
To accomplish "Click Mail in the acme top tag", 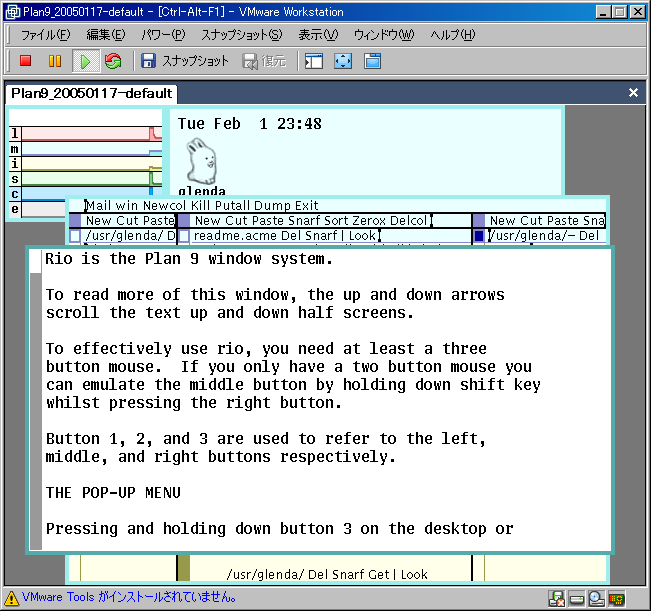I will (x=98, y=206).
